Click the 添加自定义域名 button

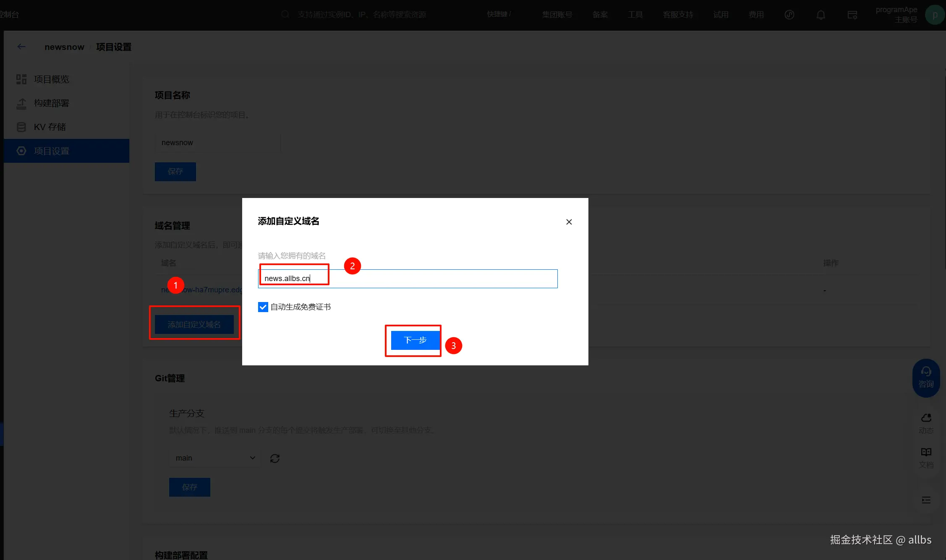click(194, 325)
